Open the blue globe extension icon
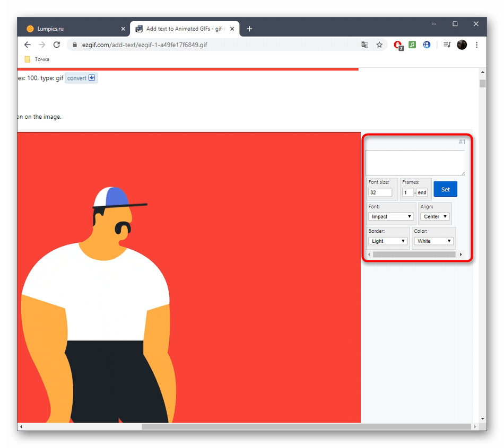 click(427, 45)
